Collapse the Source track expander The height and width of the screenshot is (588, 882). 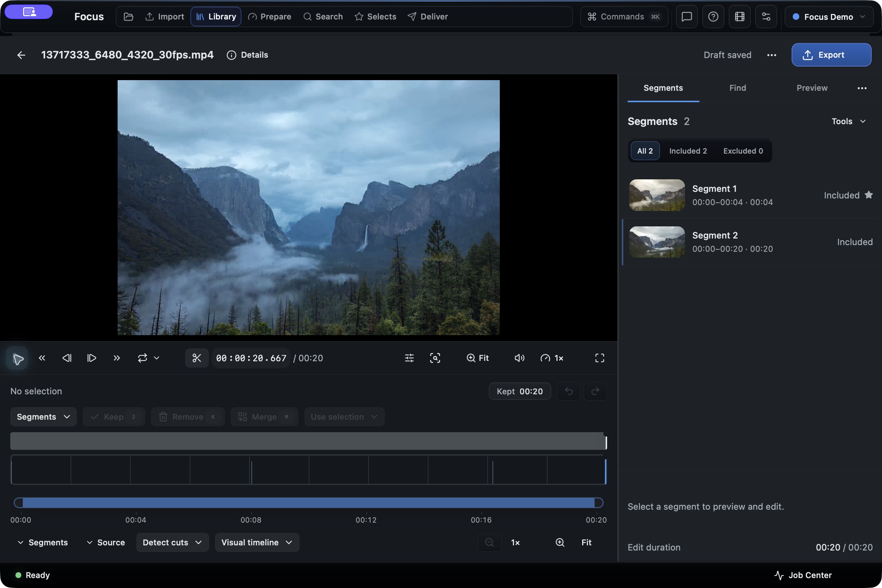(106, 543)
